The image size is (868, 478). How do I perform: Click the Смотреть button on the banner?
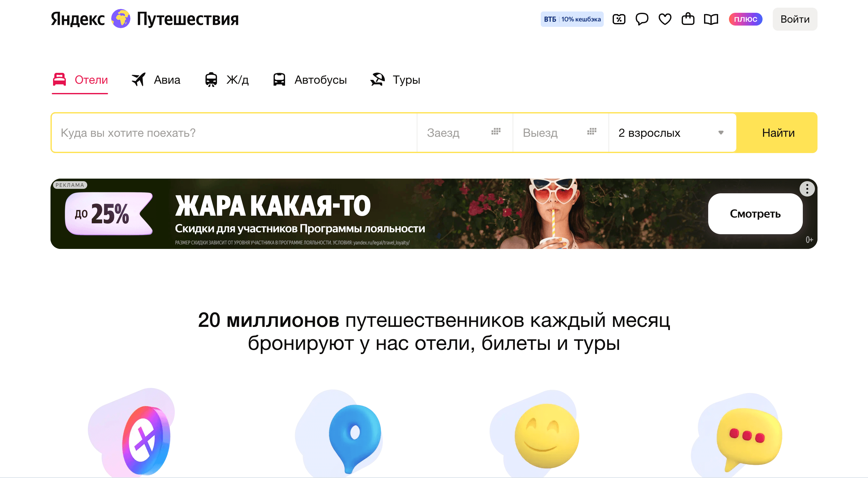[x=755, y=213]
